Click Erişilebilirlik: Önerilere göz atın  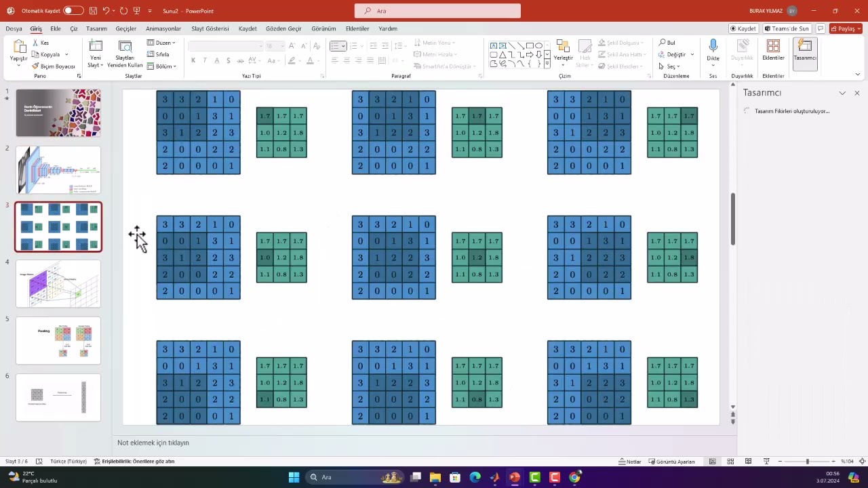(x=134, y=462)
